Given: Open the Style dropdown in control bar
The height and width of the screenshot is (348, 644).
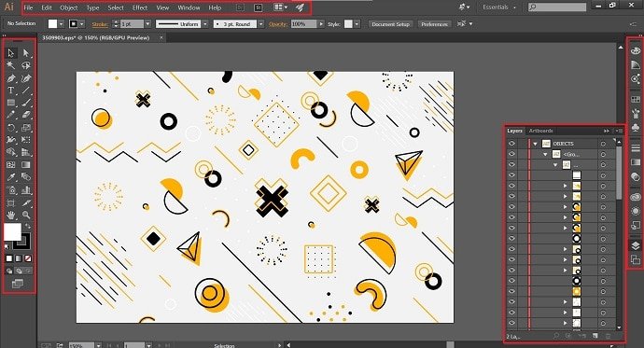Looking at the screenshot, I should point(357,24).
